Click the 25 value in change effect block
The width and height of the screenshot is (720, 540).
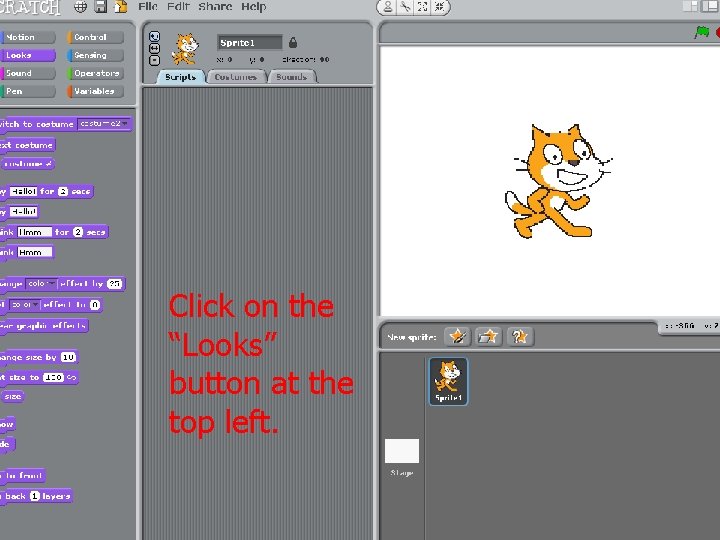pyautogui.click(x=114, y=283)
